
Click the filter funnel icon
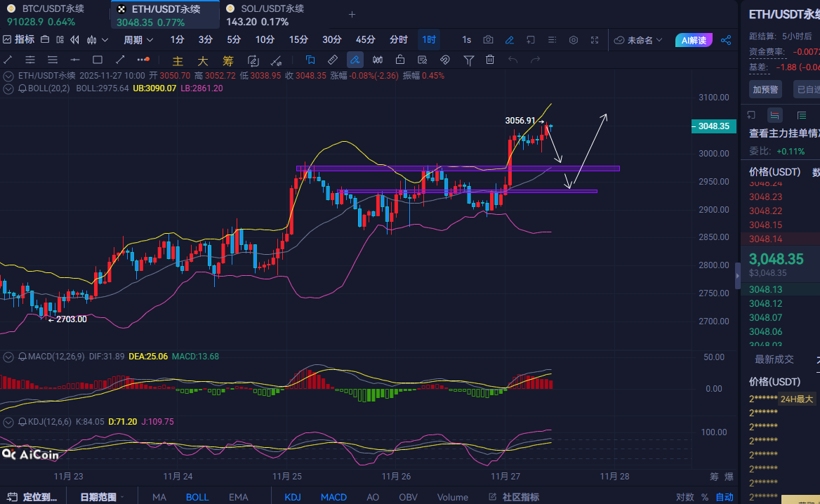[x=468, y=60]
